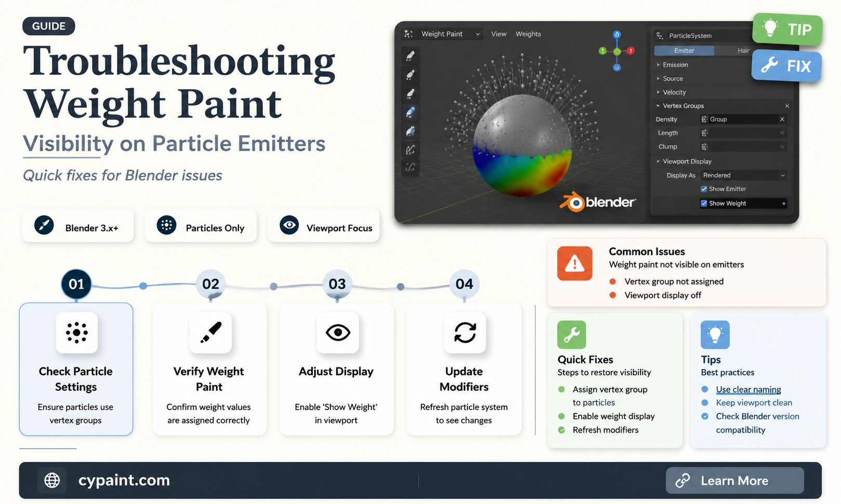Click the particle dots icon in Check Particle Settings
This screenshot has height=504, width=841.
click(76, 332)
